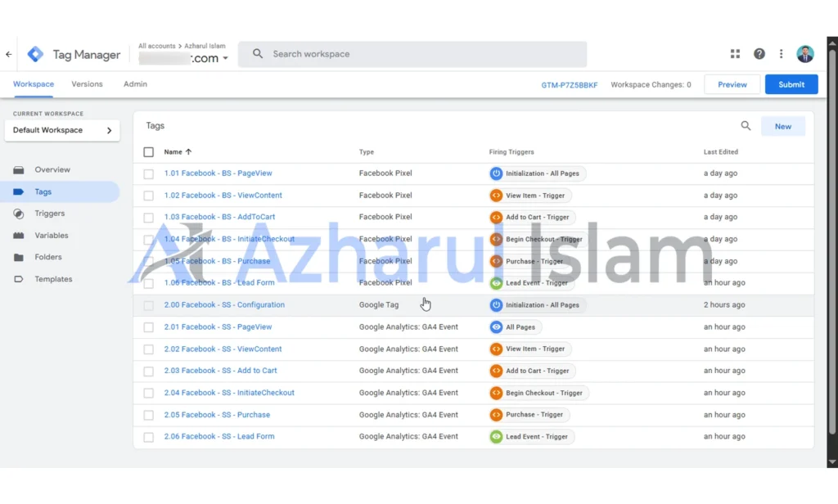This screenshot has width=838, height=504.
Task: Open the Help question mark icon
Action: pyautogui.click(x=759, y=54)
